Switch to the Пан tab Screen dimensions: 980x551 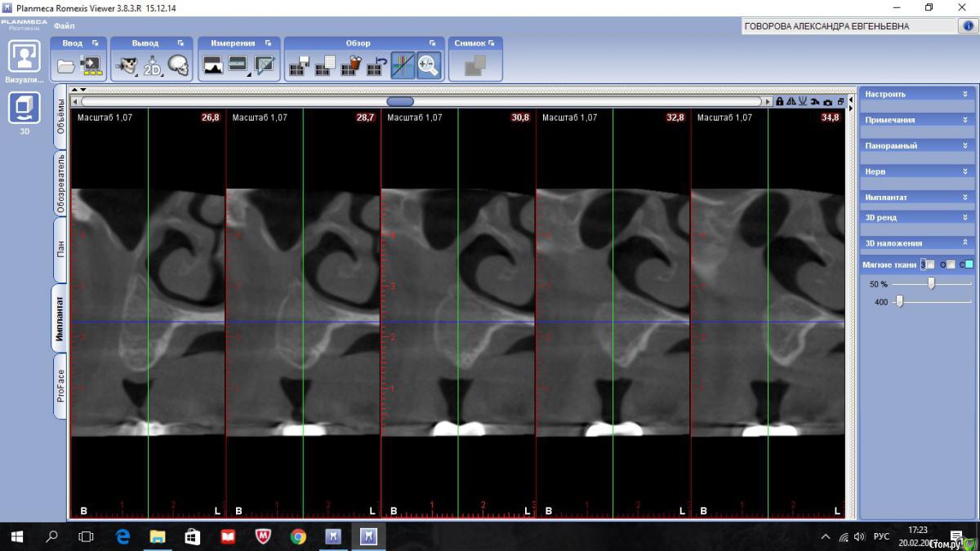(60, 250)
